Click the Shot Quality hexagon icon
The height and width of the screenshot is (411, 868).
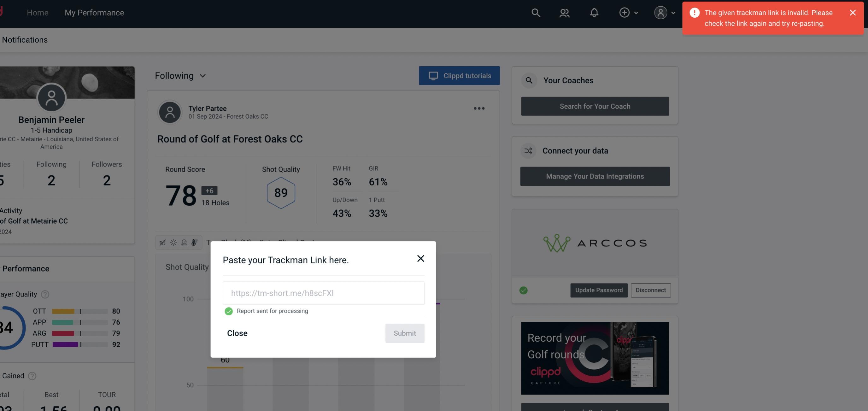point(281,193)
